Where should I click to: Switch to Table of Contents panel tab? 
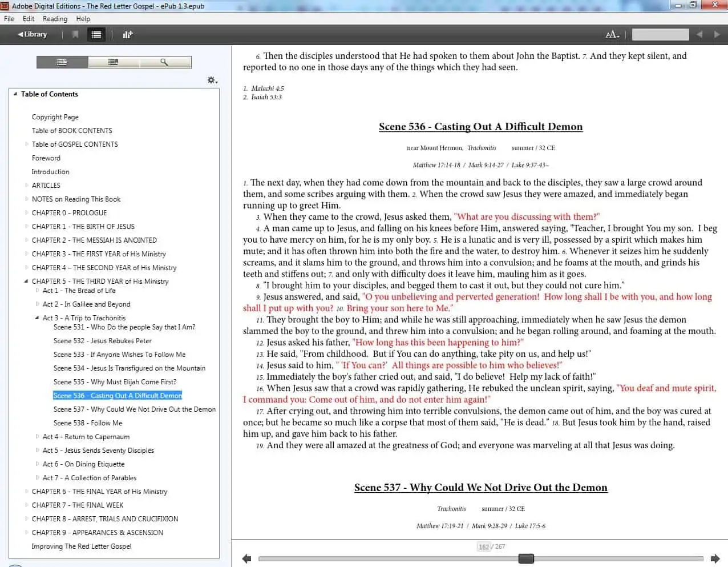click(x=62, y=62)
